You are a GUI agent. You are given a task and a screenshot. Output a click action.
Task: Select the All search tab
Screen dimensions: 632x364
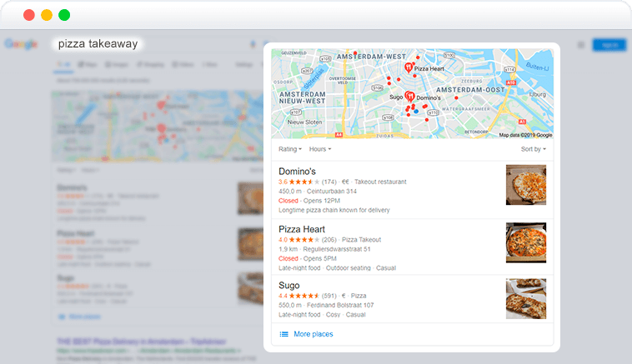(x=63, y=64)
